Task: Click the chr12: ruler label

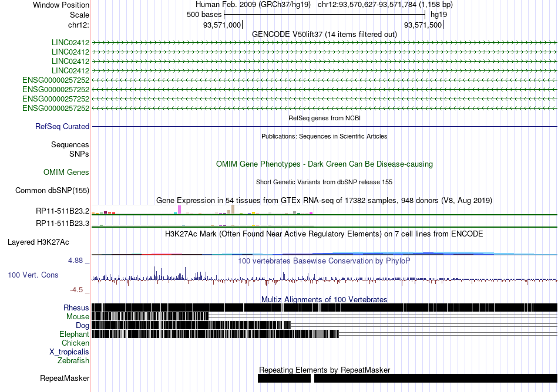Action: [x=79, y=25]
